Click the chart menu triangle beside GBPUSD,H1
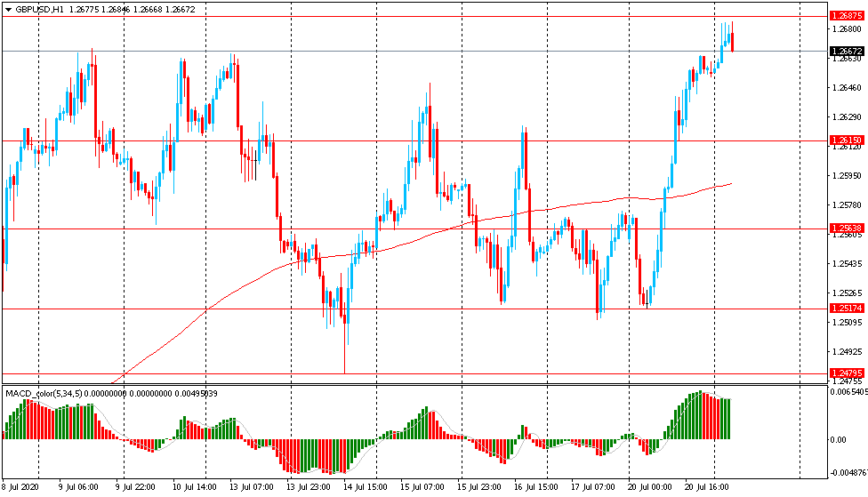 (x=8, y=10)
